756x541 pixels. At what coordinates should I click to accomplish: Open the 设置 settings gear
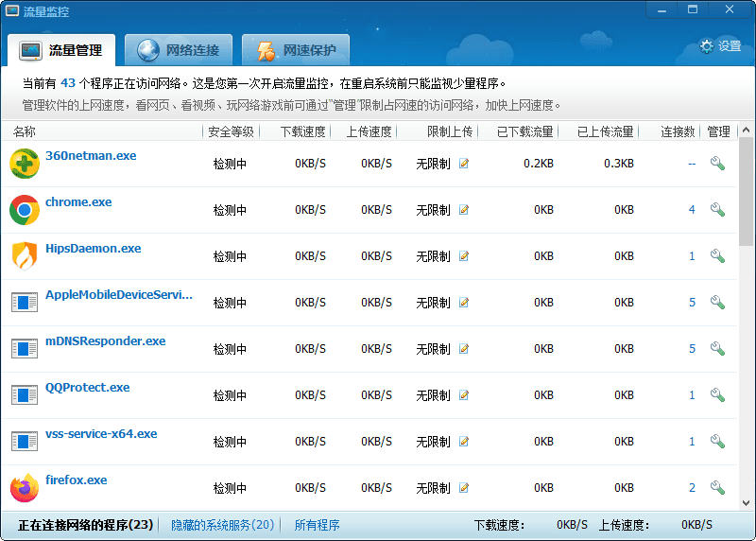[720, 45]
